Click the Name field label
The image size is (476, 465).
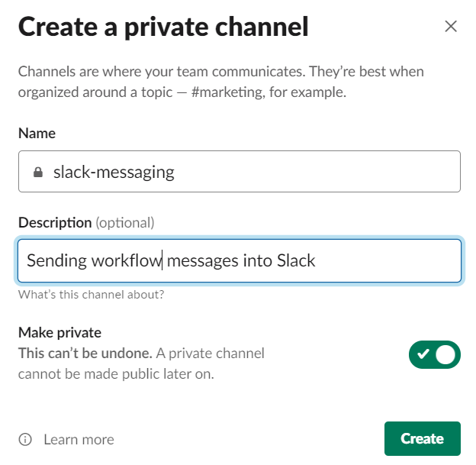point(37,133)
